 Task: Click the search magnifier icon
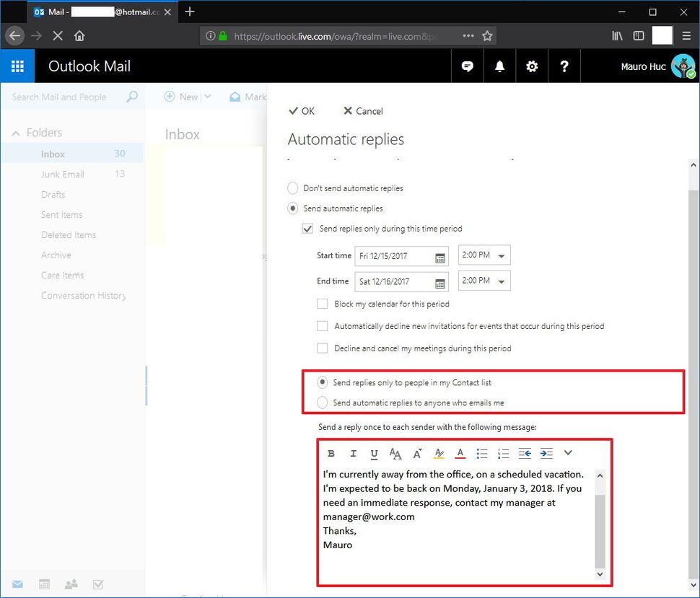click(x=131, y=97)
